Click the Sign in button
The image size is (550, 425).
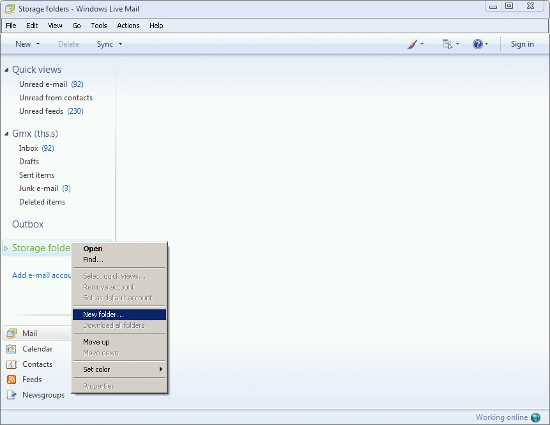(x=522, y=44)
